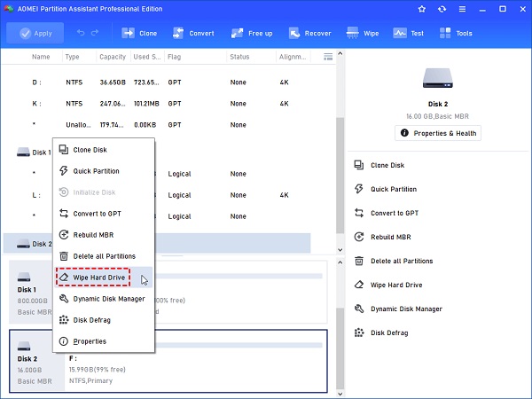This screenshot has width=532, height=399.
Task: Select Convert to GPT in context menu
Action: [x=96, y=214]
